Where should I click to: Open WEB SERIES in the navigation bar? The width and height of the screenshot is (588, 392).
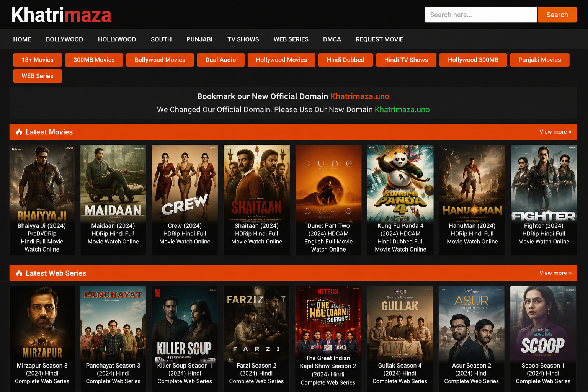(291, 39)
